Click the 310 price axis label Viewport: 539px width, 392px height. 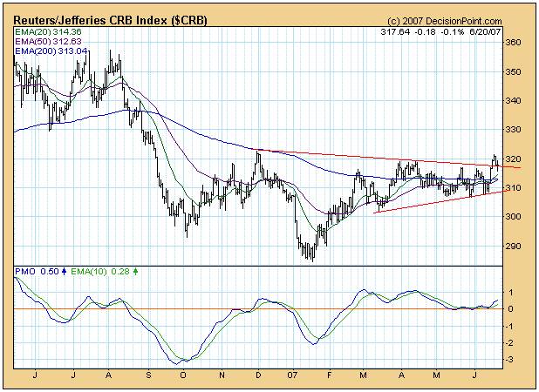coord(513,188)
